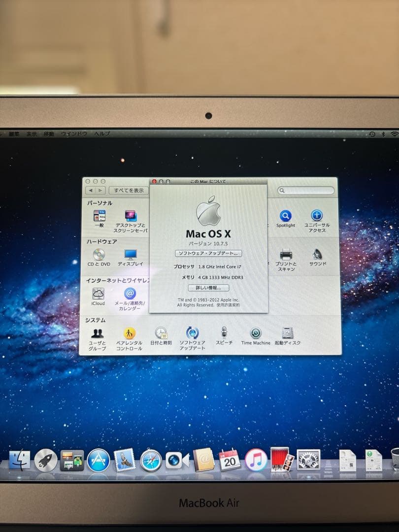
Task: Click the 詳しい情報 button
Action: coord(208,288)
